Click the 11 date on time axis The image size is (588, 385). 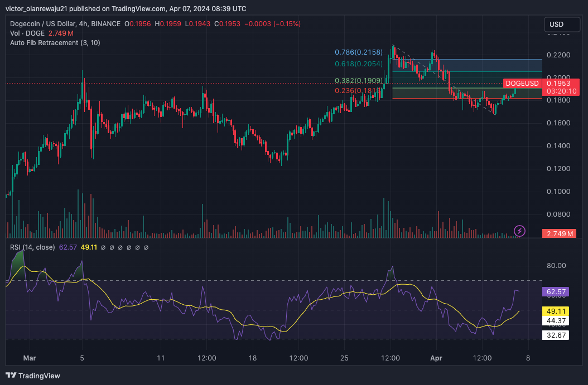(161, 358)
